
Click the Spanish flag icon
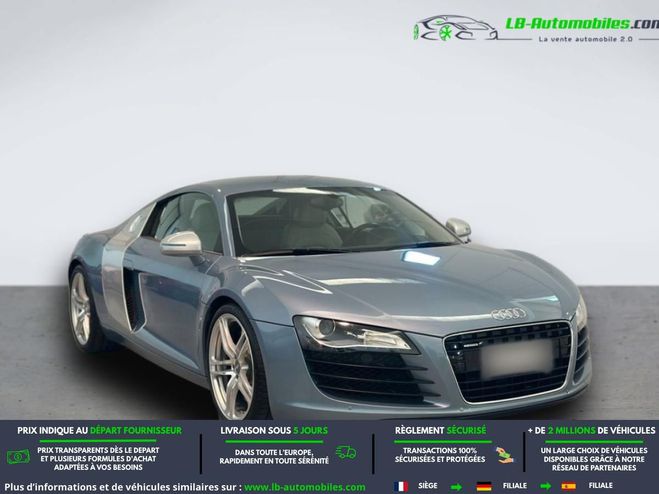pyautogui.click(x=568, y=486)
